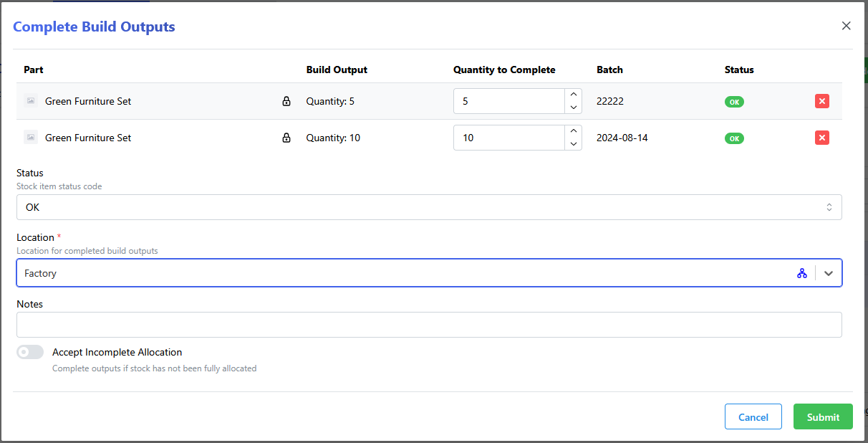
Task: Open the Status stock item status dropdown
Action: click(x=430, y=207)
